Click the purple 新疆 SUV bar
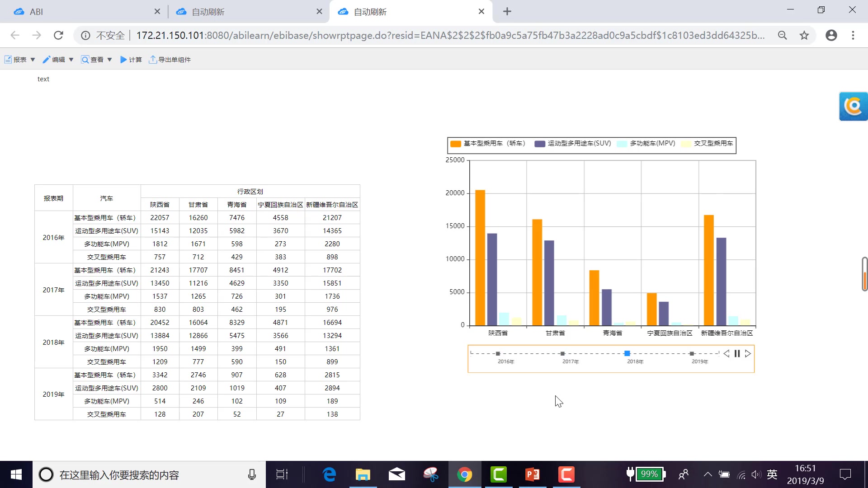868x488 pixels. (x=721, y=282)
